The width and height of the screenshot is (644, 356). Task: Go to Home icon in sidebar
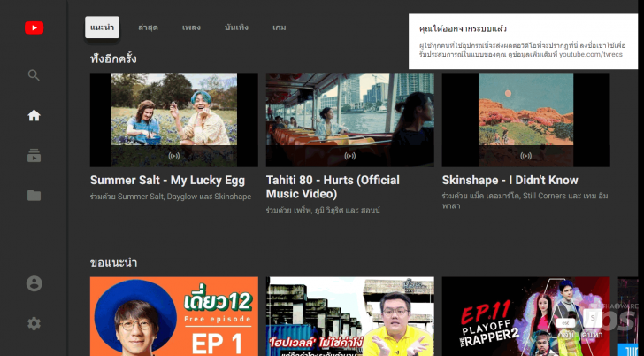point(34,115)
